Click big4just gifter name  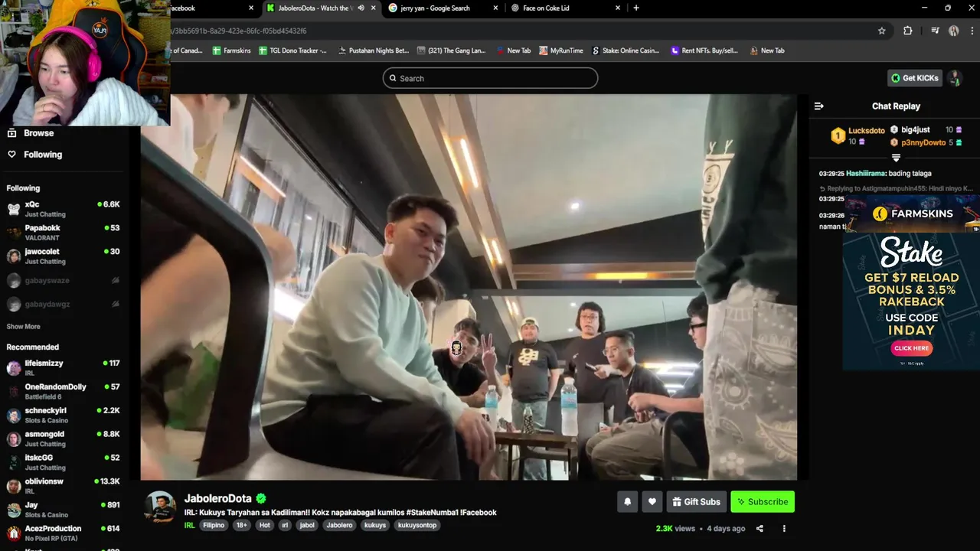(916, 130)
